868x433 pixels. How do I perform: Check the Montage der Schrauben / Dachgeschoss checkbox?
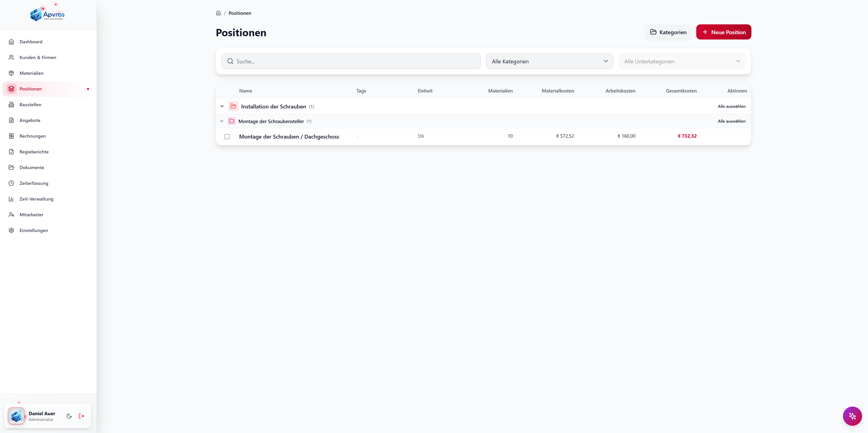[x=227, y=137]
